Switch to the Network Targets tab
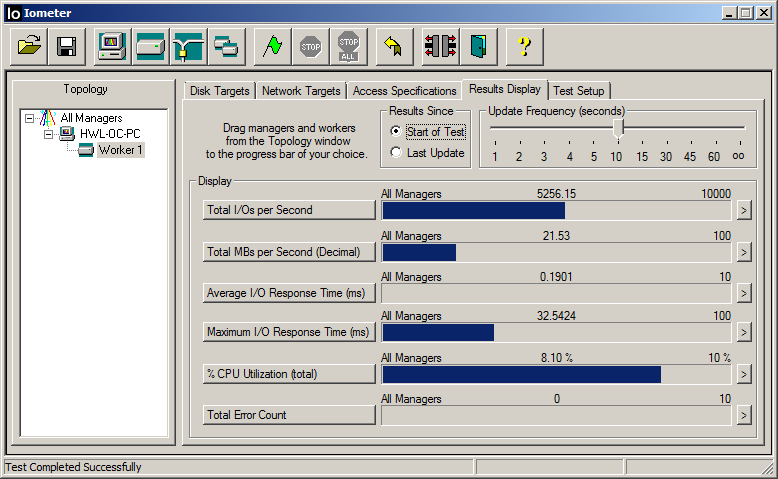 (x=301, y=91)
